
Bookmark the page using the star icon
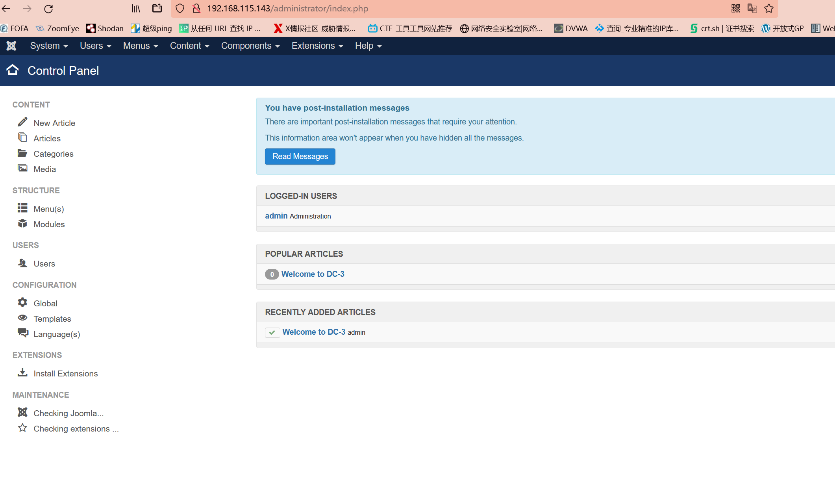pyautogui.click(x=769, y=9)
